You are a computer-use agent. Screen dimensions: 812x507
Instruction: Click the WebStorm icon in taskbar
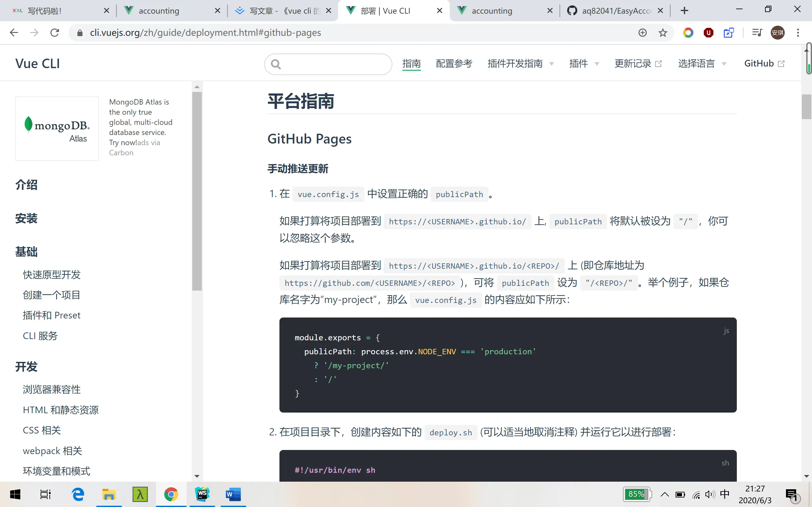202,494
